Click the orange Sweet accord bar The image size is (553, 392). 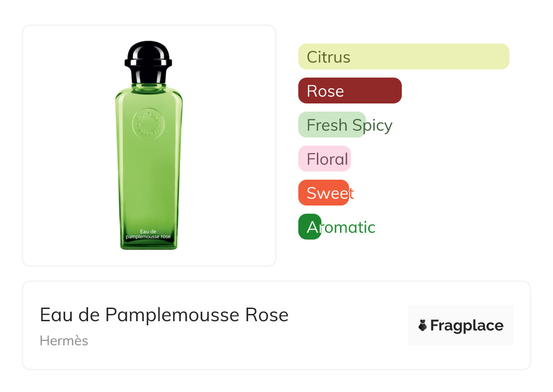323,193
